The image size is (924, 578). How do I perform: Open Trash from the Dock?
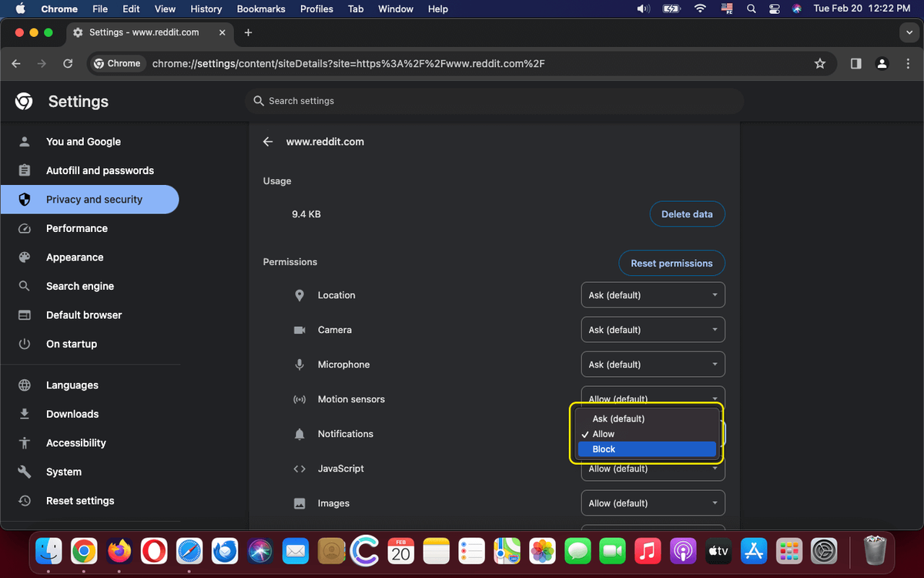(x=875, y=551)
